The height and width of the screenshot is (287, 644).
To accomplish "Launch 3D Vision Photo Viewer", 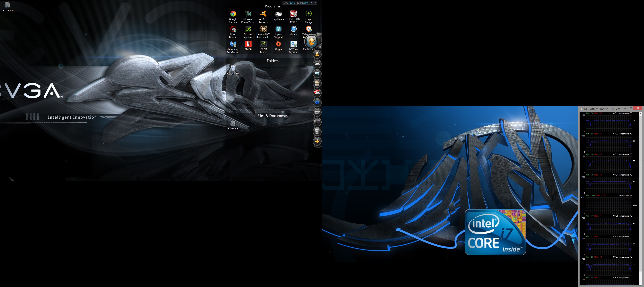I will (x=248, y=17).
